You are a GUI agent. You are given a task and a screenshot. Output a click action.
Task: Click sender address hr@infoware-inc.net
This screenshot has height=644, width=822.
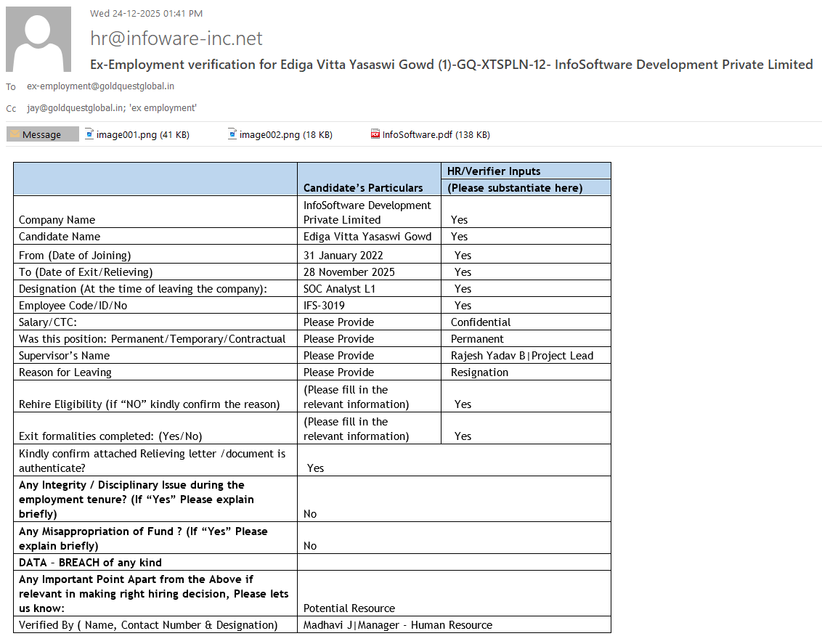(176, 38)
